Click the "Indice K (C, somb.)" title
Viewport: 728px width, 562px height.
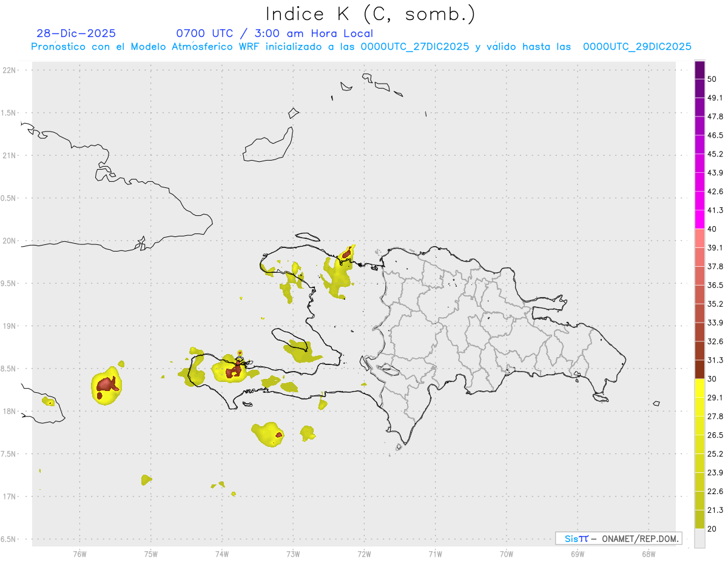click(370, 14)
